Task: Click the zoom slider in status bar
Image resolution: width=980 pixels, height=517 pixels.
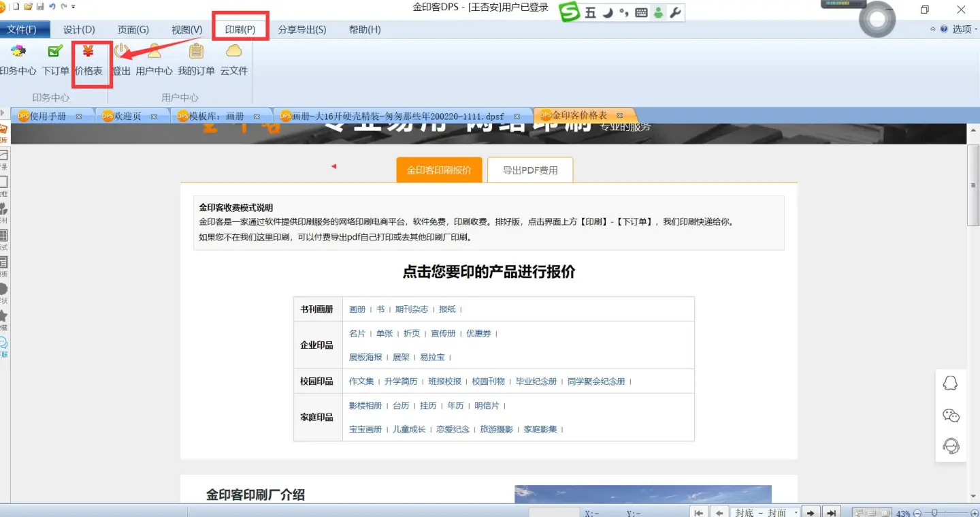Action: coord(934,512)
